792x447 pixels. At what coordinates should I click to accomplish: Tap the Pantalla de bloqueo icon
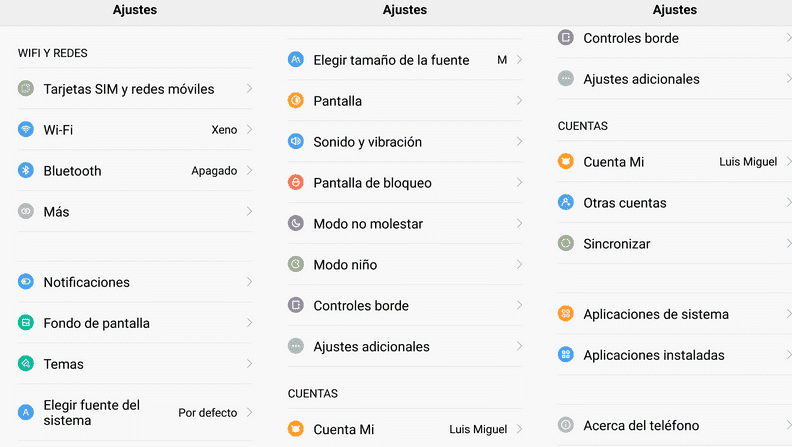tap(295, 182)
